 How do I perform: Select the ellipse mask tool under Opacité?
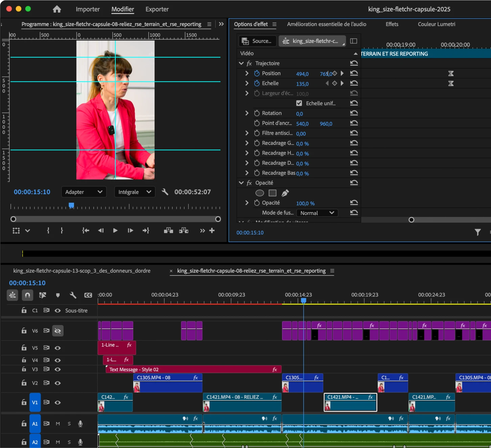tap(260, 193)
